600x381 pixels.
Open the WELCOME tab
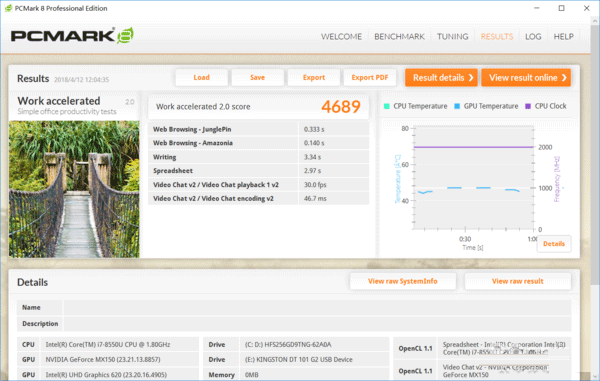(341, 37)
